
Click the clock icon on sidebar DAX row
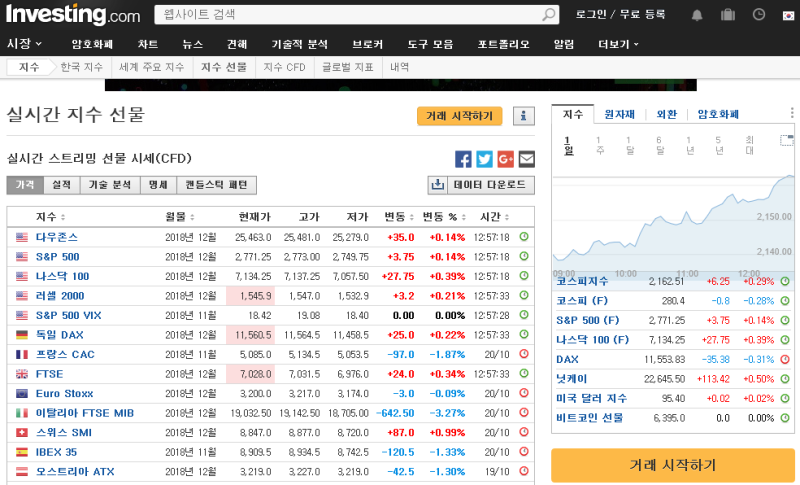pos(785,359)
